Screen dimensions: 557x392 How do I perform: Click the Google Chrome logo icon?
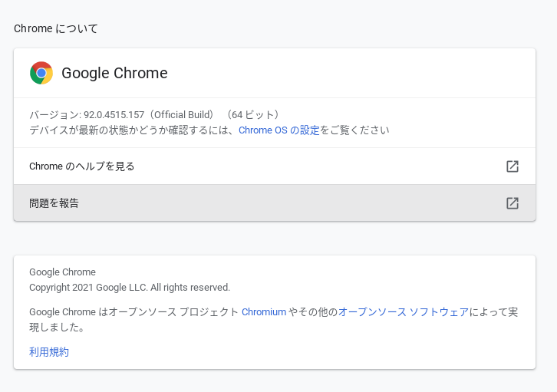click(41, 73)
